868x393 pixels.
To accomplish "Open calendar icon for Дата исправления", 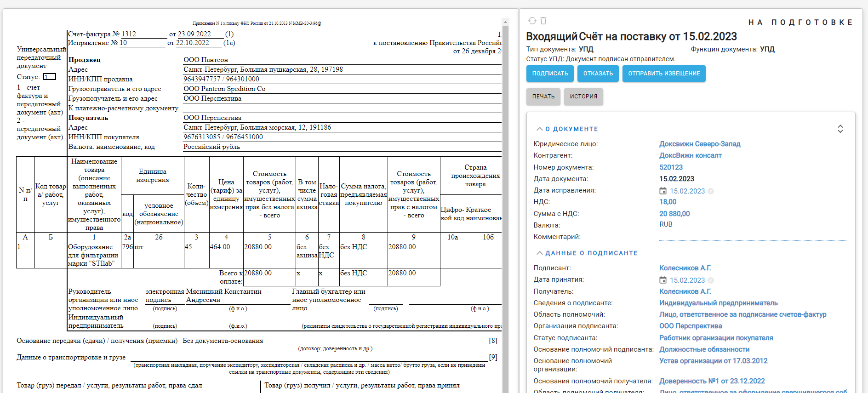I will point(663,191).
